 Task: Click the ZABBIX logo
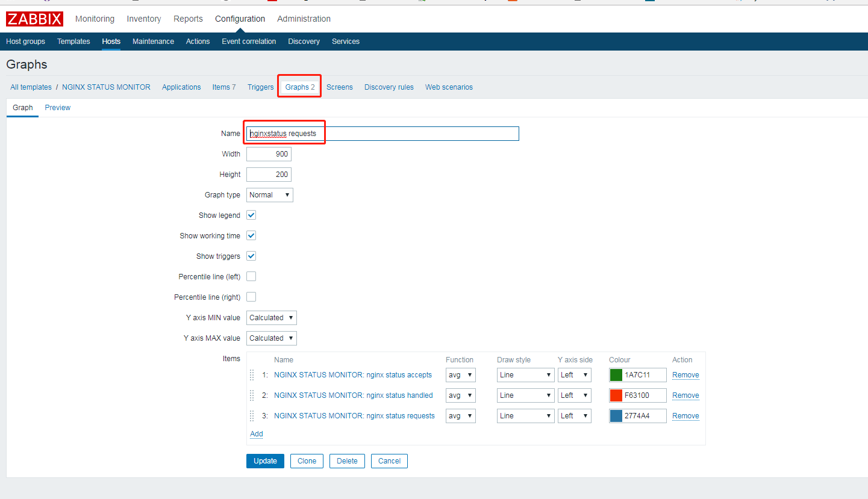point(34,19)
